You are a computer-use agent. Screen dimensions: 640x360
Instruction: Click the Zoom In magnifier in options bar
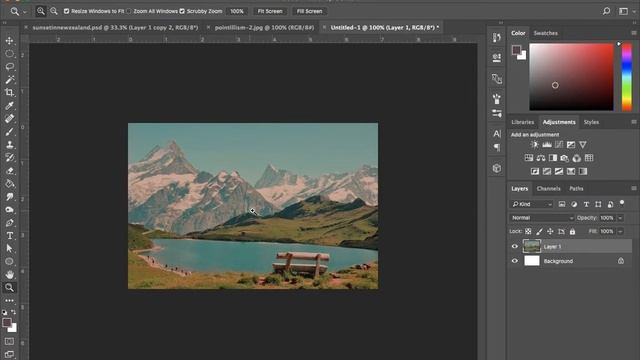(x=40, y=11)
